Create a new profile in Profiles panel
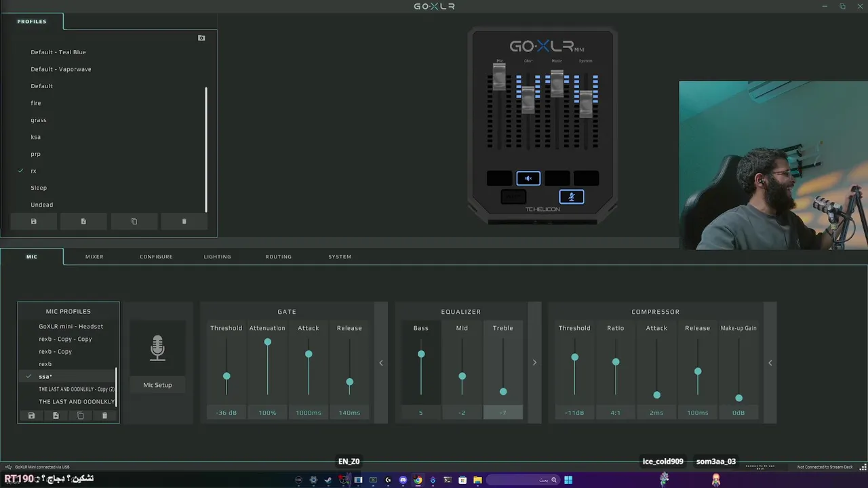This screenshot has width=868, height=488. 83,222
